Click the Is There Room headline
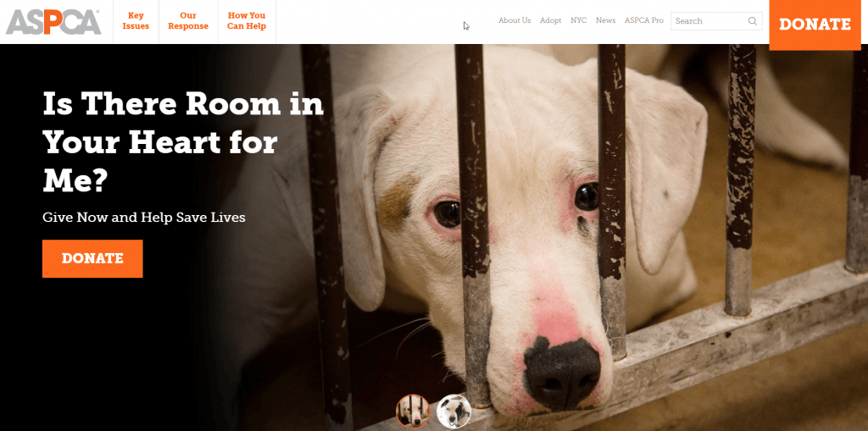The width and height of the screenshot is (868, 431). 183,142
